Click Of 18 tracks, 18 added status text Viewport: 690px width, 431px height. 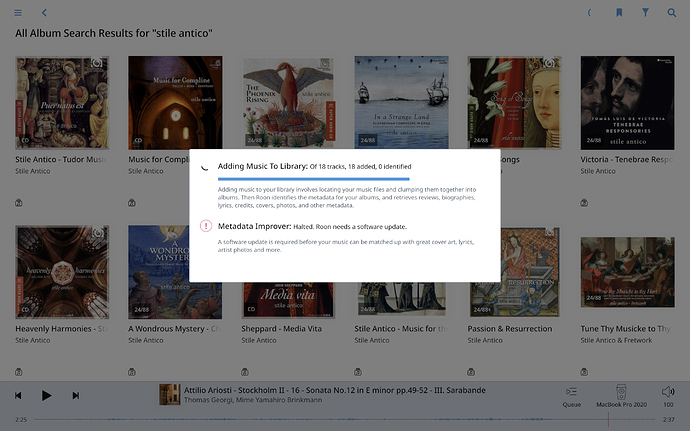(x=360, y=166)
